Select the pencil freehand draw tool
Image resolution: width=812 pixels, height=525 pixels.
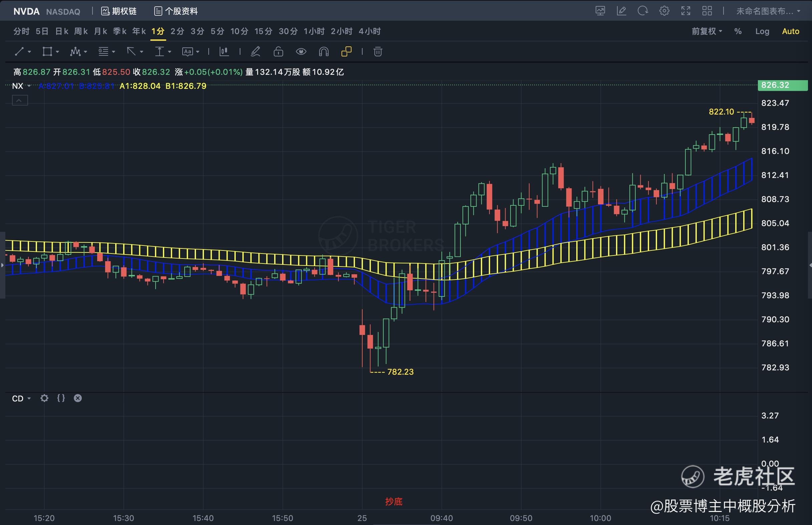point(255,51)
